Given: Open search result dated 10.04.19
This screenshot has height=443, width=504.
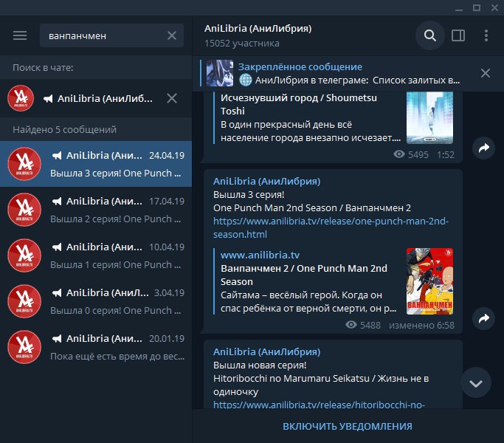Looking at the screenshot, I should pos(96,255).
